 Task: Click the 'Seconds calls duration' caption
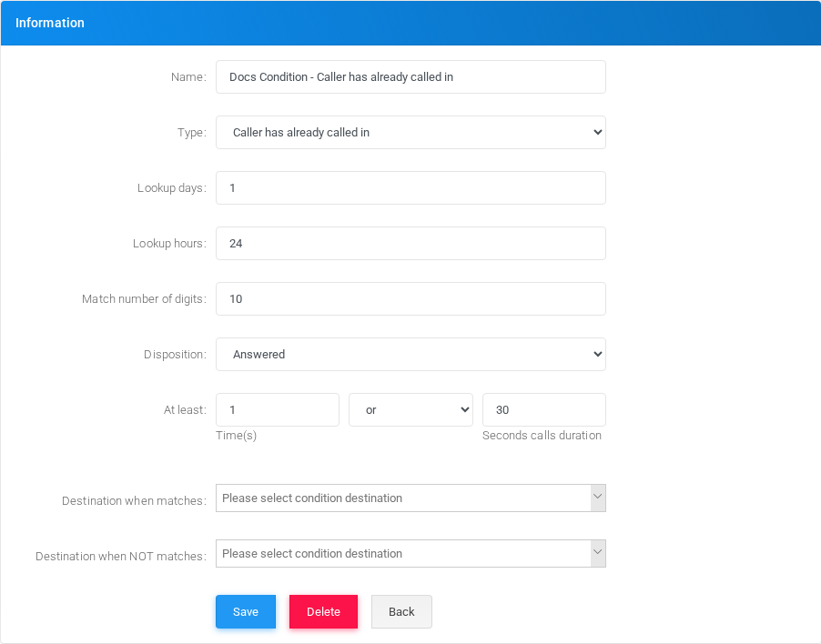click(542, 436)
